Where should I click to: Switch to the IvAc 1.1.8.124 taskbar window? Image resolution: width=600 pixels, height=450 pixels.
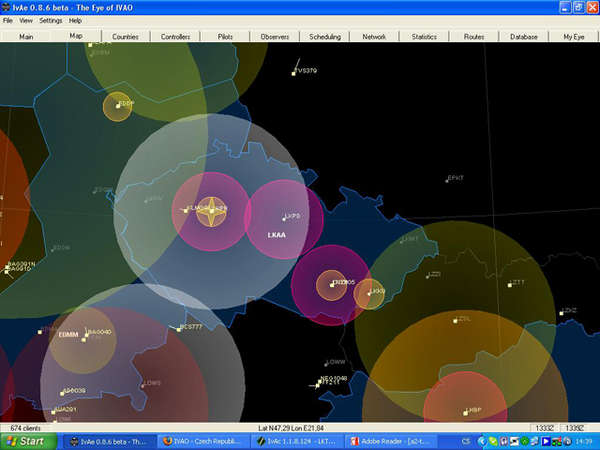coord(298,442)
